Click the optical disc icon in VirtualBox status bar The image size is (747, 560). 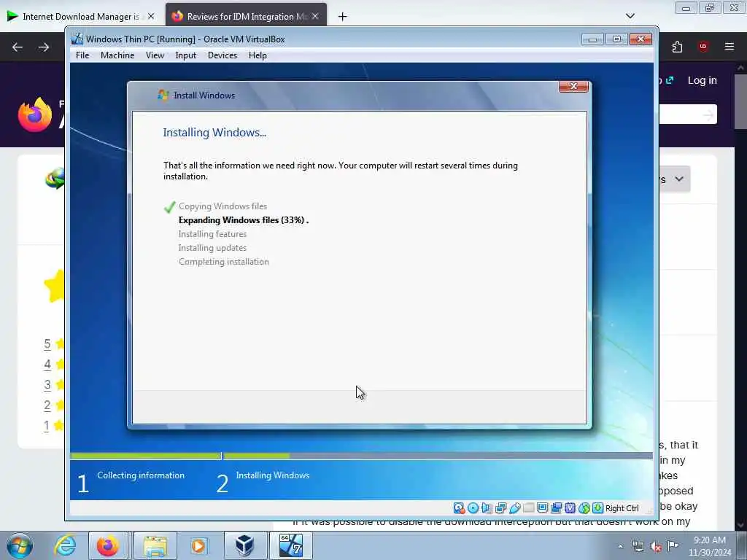(473, 508)
